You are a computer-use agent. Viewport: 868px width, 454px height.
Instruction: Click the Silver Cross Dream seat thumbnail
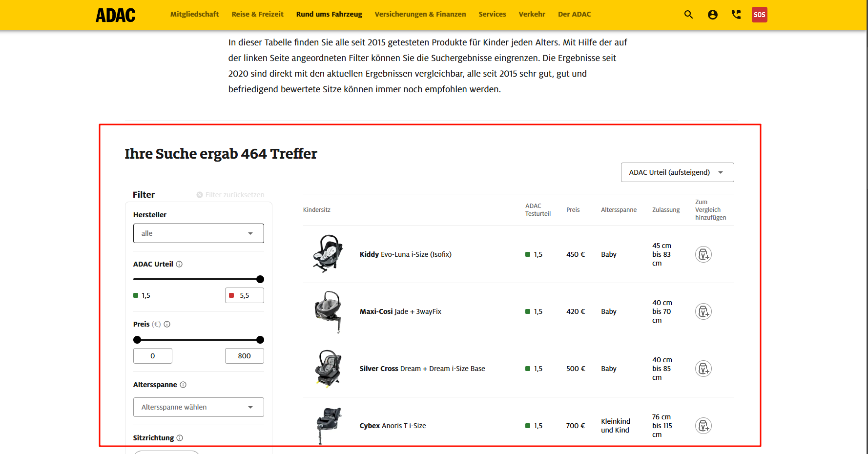328,369
